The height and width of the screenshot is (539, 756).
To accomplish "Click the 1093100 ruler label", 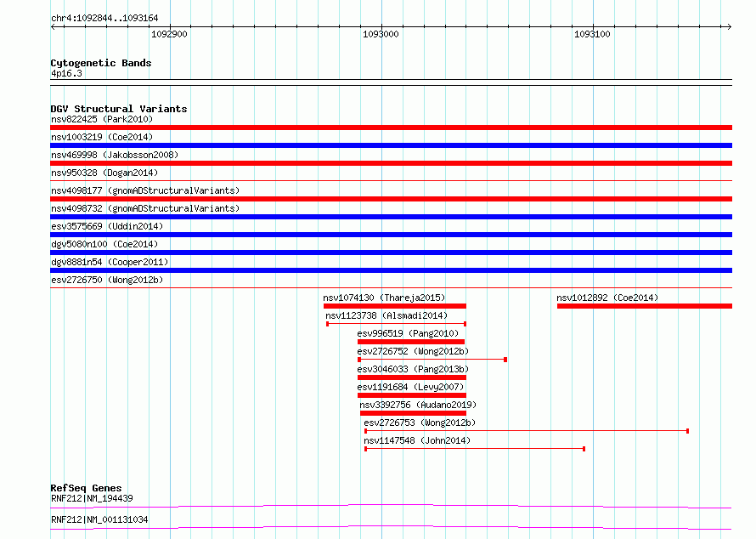I will pyautogui.click(x=592, y=34).
